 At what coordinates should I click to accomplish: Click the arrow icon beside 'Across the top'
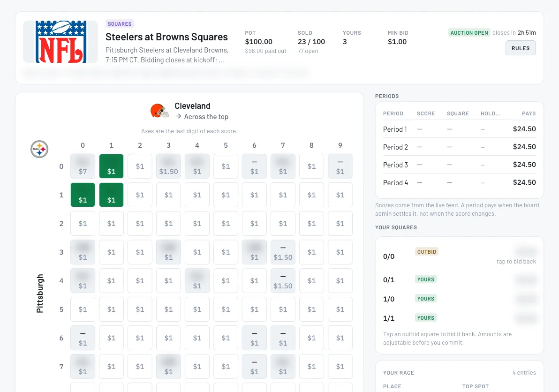coord(178,117)
